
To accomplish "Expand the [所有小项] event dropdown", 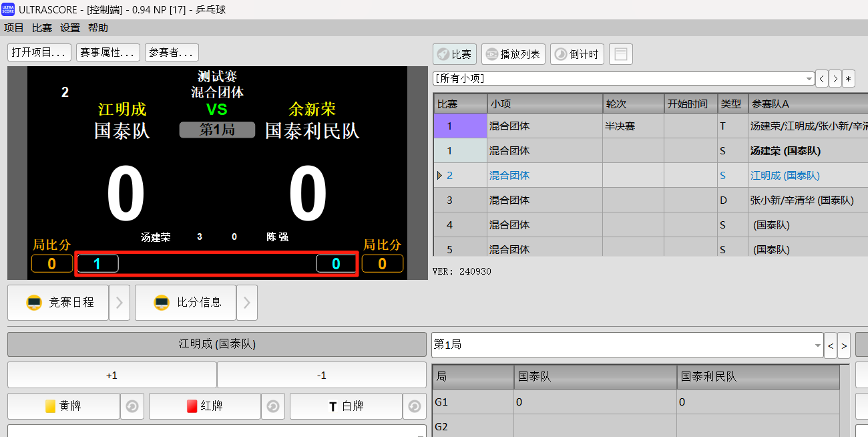I will (809, 78).
